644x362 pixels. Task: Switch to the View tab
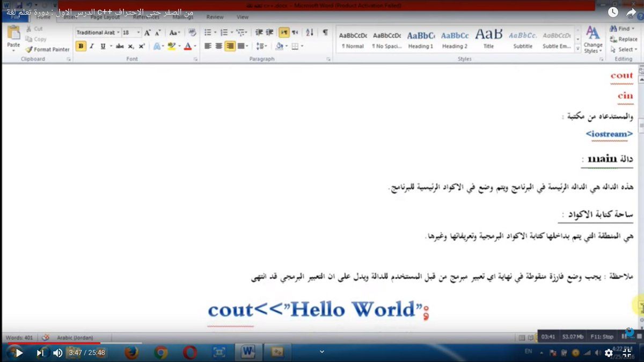(243, 17)
